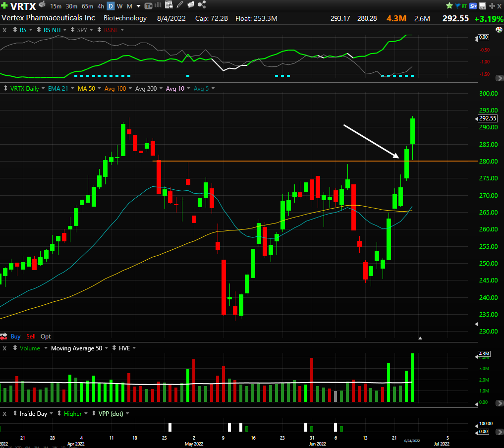Expand the RS NH dropdown arrow

(x=64, y=30)
